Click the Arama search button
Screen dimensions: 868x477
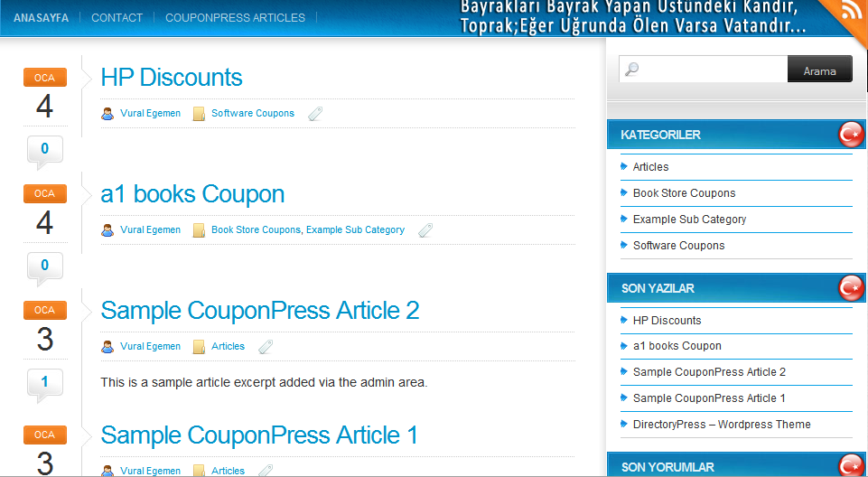(820, 70)
